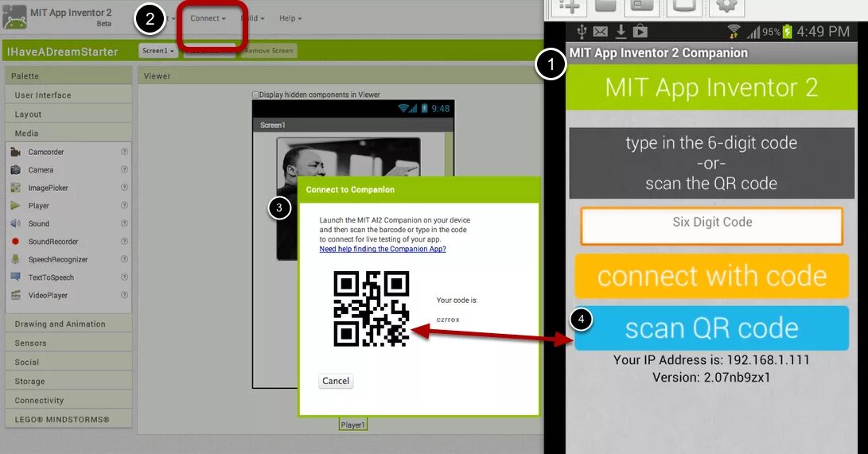Image resolution: width=868 pixels, height=454 pixels.
Task: Expand the Storage palette section
Action: (x=68, y=381)
